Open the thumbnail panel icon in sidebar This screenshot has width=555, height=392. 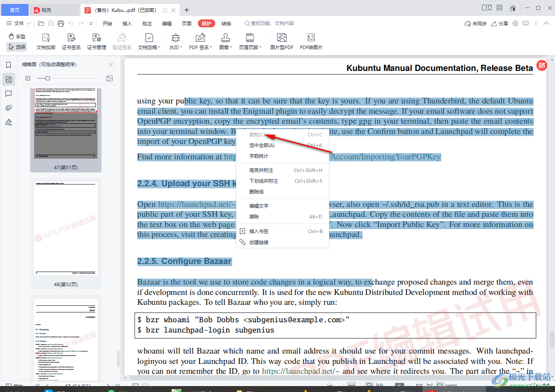pos(9,79)
